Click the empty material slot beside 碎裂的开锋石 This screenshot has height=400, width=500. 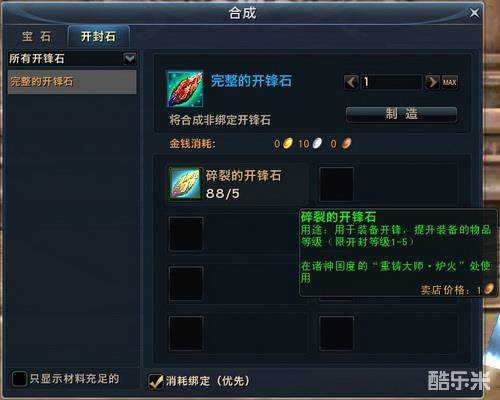point(336,184)
